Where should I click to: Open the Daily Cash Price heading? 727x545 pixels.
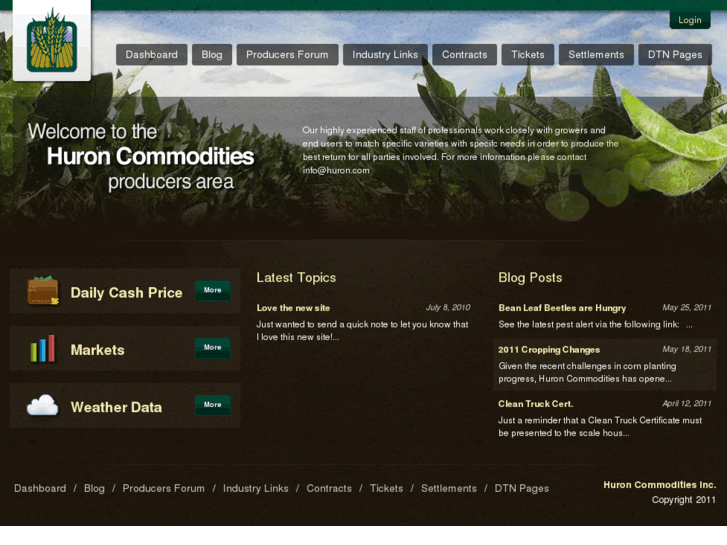pyautogui.click(x=127, y=293)
